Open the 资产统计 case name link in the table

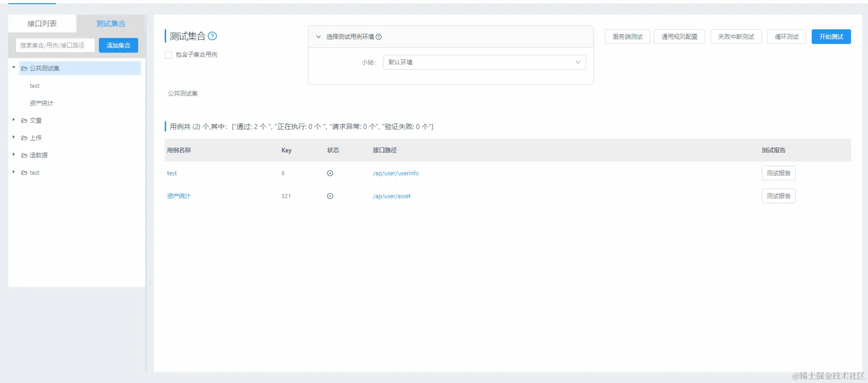point(179,196)
